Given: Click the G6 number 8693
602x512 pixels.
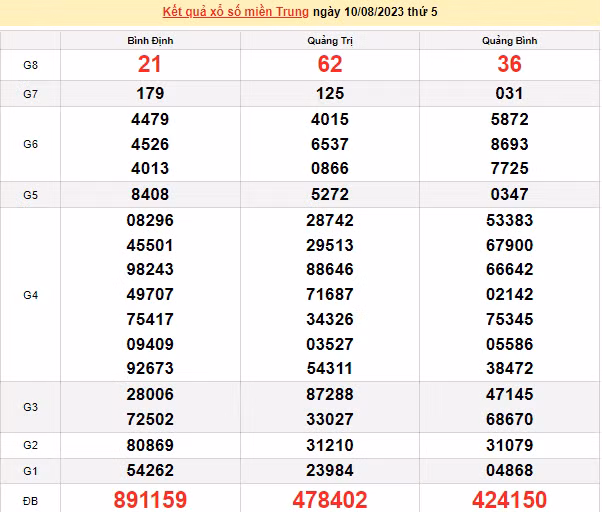Looking at the screenshot, I should coord(509,144).
